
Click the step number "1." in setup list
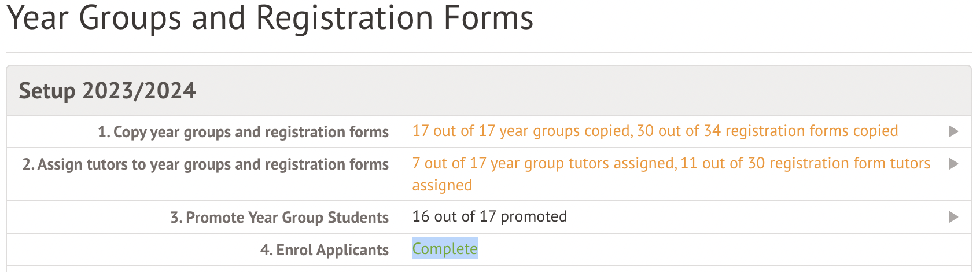pos(104,133)
